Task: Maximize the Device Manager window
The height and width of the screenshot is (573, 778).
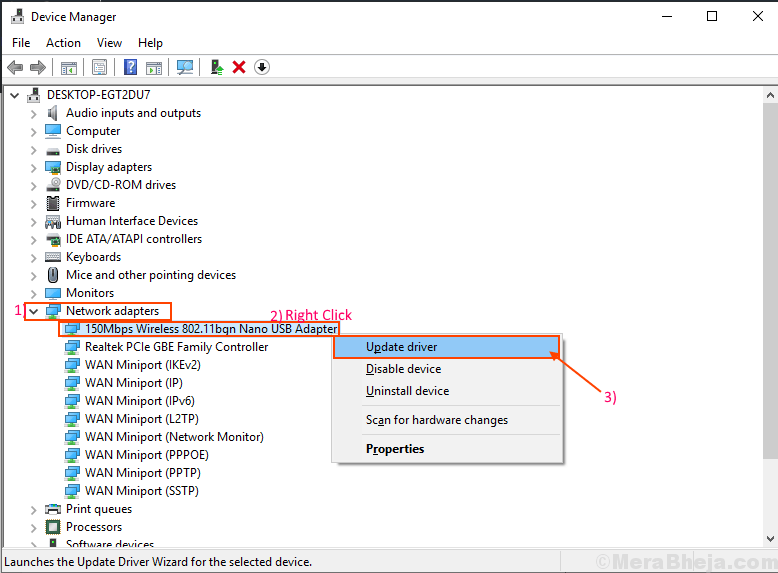Action: [x=712, y=16]
